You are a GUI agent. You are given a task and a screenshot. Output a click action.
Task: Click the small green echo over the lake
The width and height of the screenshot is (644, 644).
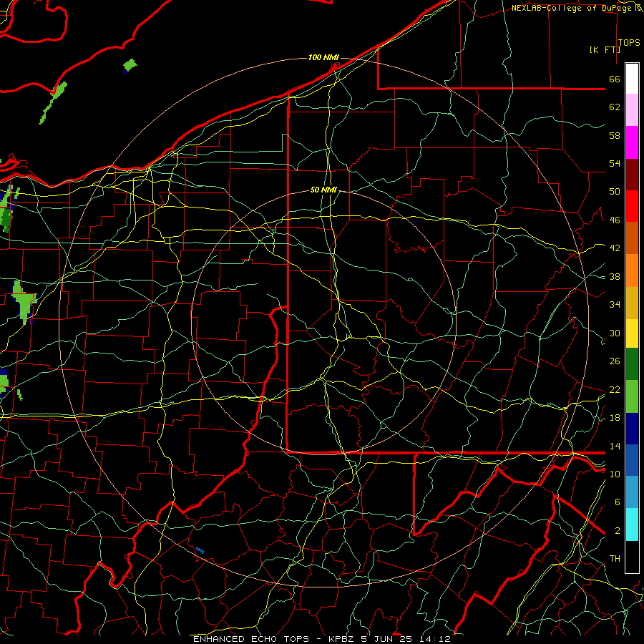130,65
